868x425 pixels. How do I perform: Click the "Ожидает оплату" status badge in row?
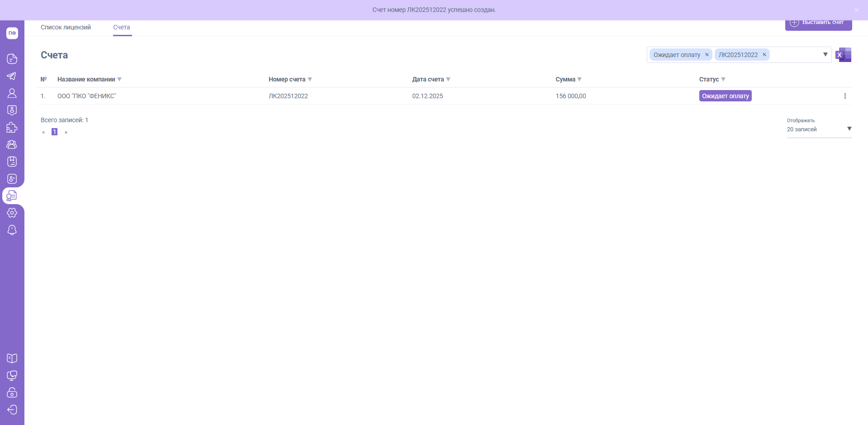[725, 96]
